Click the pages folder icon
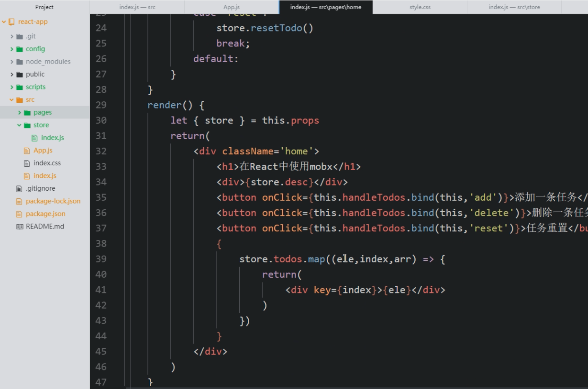Viewport: 588px width, 389px height. tap(27, 112)
